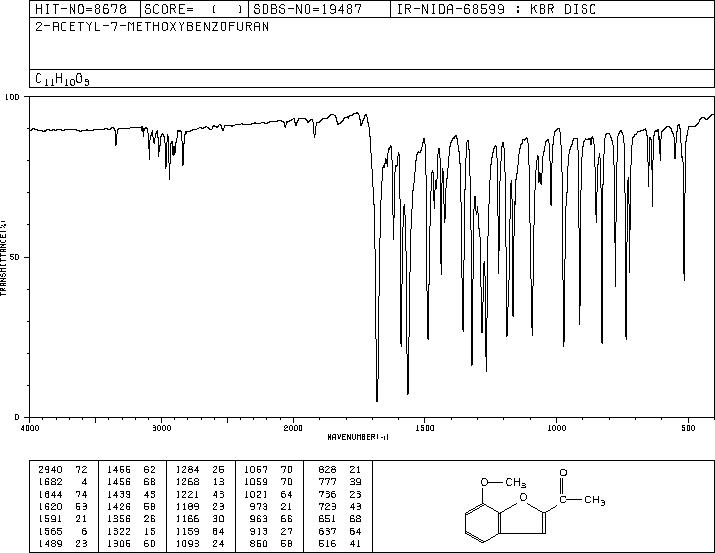715x553 pixels.
Task: Click the 3000 tick label on x-axis
Action: click(161, 428)
